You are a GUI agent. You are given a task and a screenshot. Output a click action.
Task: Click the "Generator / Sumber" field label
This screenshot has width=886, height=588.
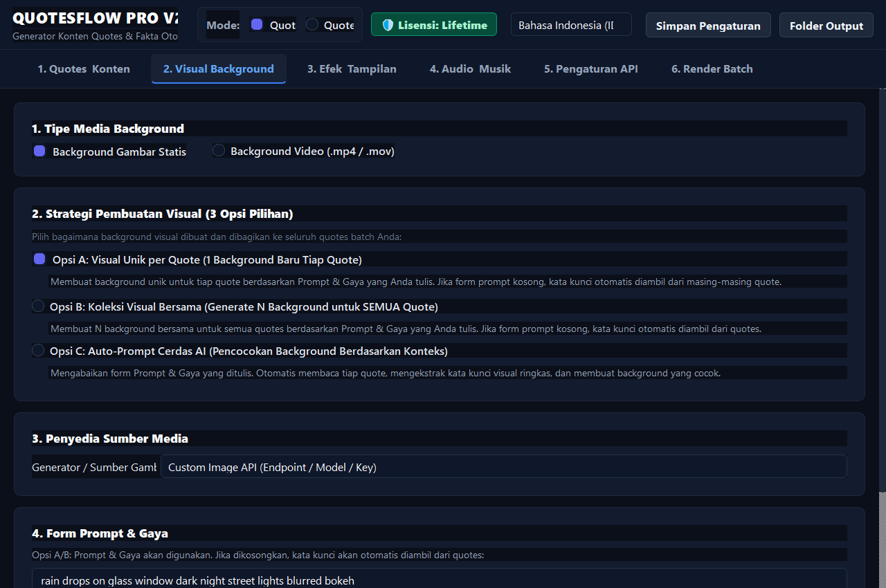coord(94,467)
